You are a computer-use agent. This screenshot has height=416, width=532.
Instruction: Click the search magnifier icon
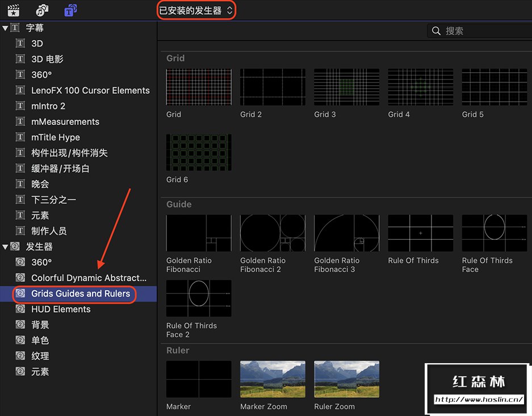click(436, 31)
